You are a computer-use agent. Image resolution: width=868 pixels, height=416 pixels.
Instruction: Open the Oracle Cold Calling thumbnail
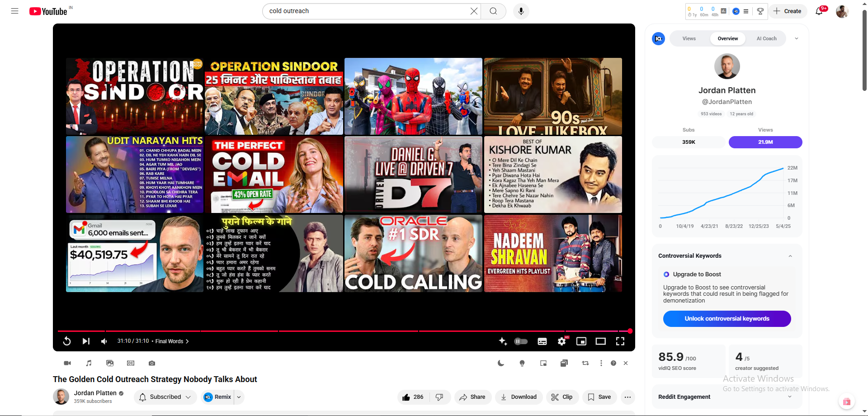click(x=413, y=253)
